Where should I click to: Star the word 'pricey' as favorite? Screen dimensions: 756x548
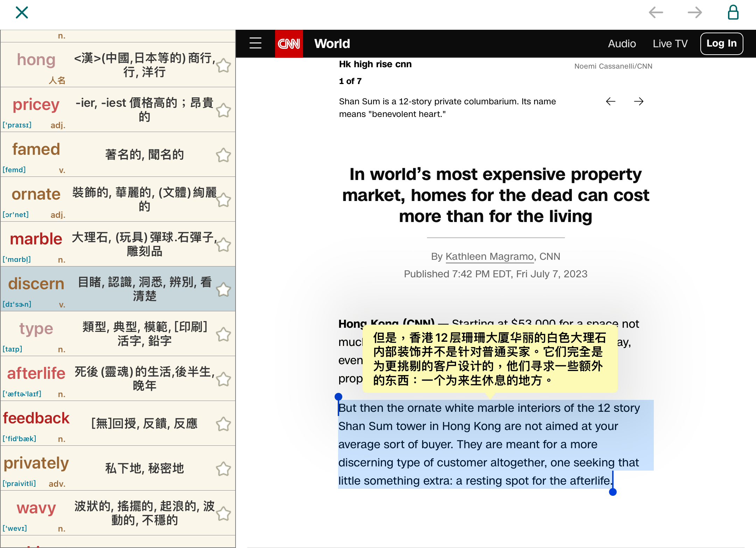[x=223, y=111]
